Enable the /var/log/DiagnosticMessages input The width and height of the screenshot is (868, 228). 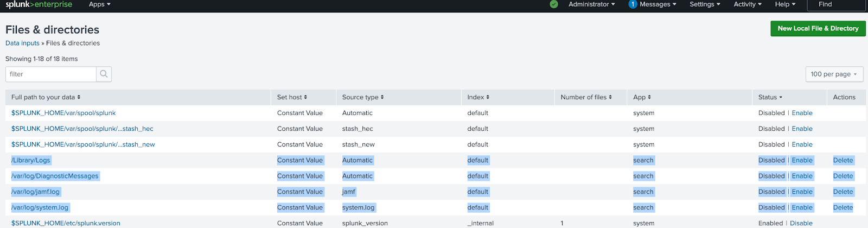point(802,176)
